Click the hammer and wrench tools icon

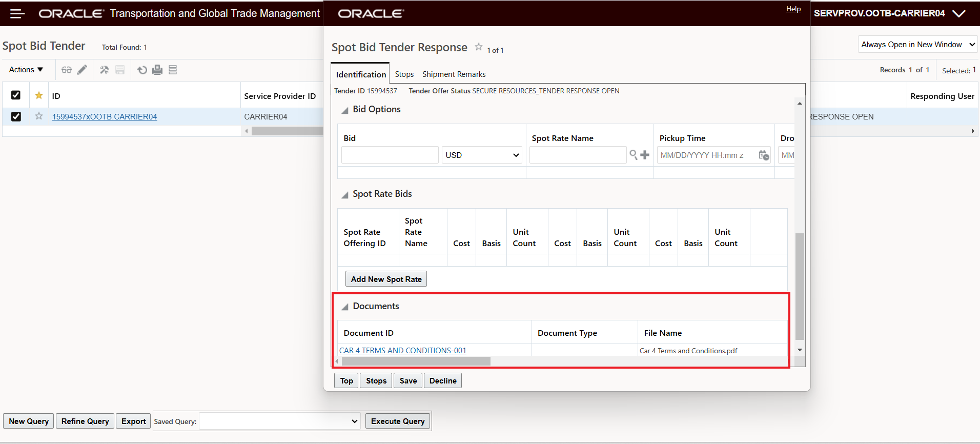[104, 70]
